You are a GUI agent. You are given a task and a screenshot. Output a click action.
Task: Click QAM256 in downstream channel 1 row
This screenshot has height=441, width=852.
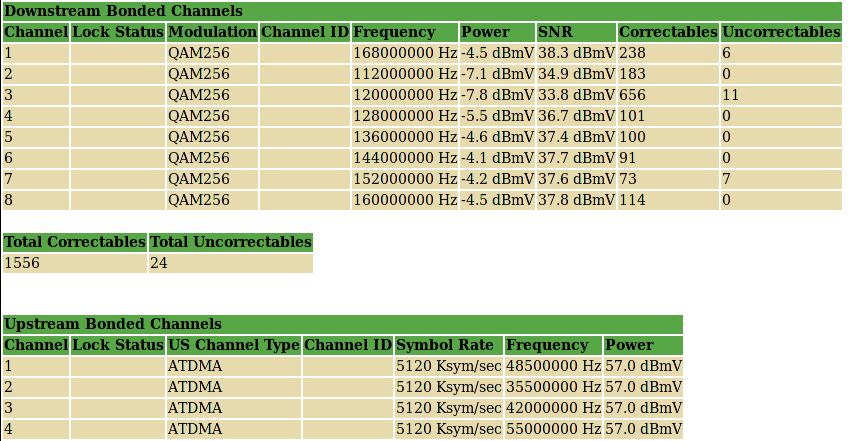(198, 53)
